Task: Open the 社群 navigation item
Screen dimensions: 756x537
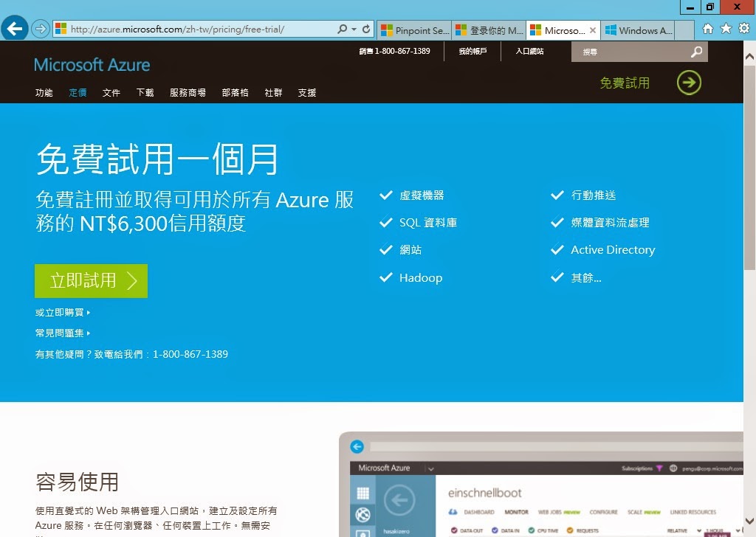Action: [x=273, y=92]
